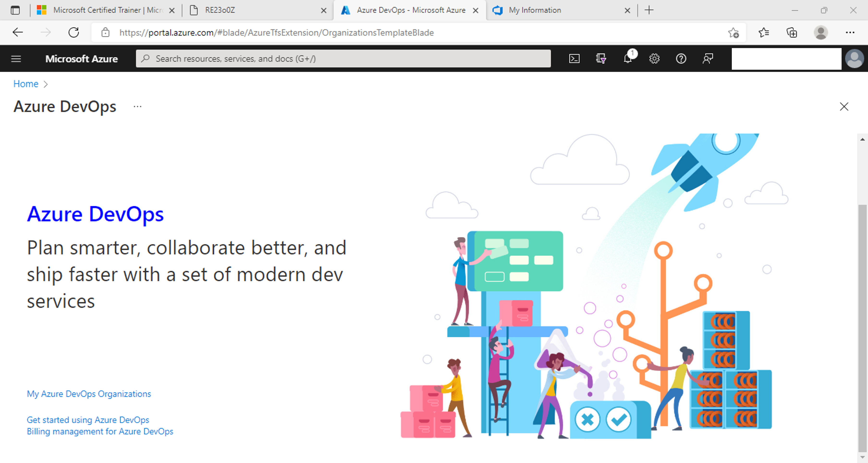Click the browser back arrow
Screen dimensions: 868x463
click(18, 33)
